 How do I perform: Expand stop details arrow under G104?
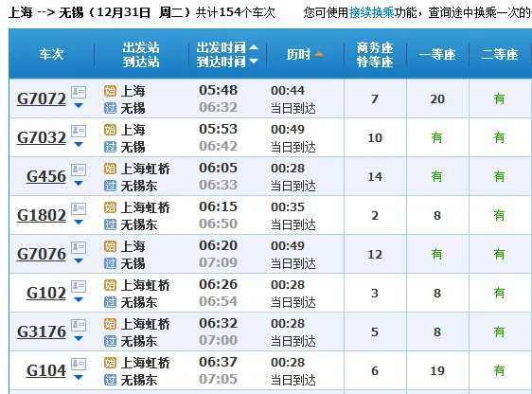[x=79, y=377]
